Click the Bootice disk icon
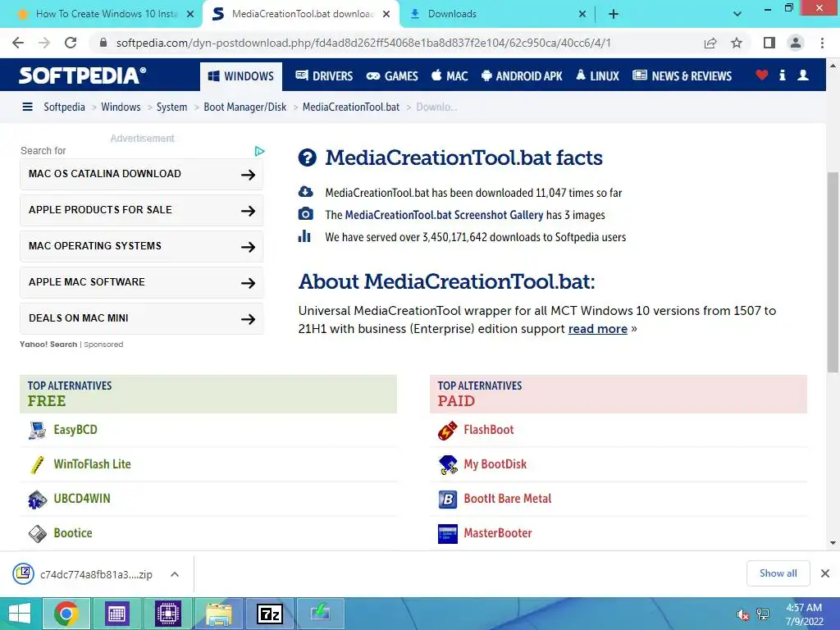 [x=37, y=533]
